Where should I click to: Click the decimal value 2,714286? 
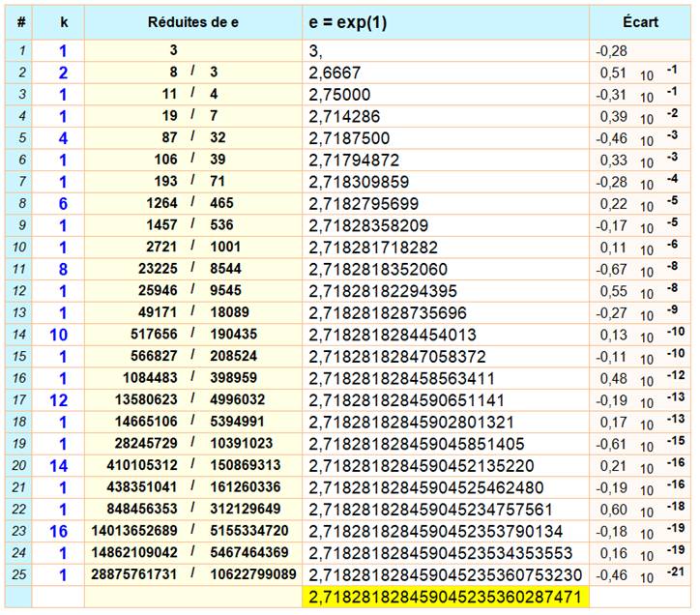coord(345,115)
